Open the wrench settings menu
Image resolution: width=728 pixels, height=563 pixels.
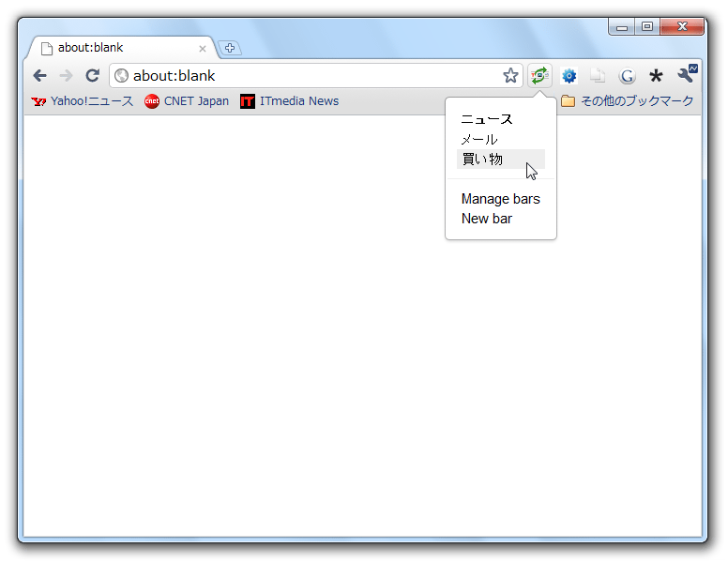(687, 74)
